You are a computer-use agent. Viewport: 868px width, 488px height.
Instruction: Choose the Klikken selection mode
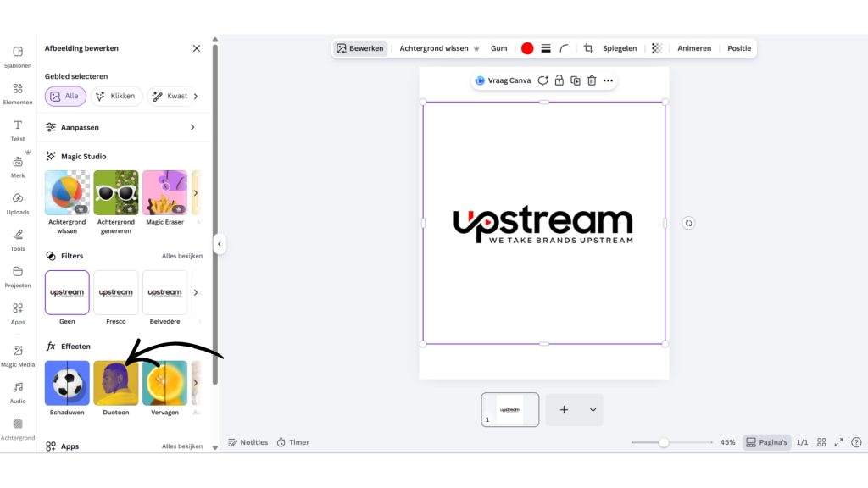[x=116, y=96]
